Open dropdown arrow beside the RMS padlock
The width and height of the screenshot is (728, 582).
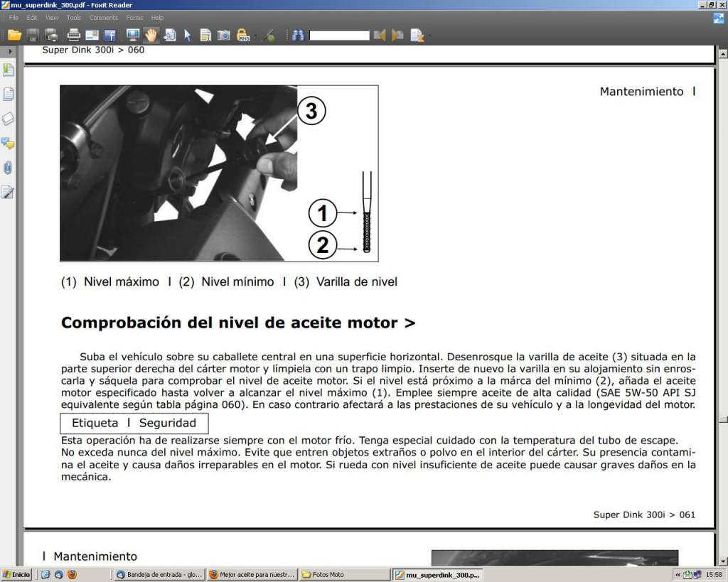[254, 36]
